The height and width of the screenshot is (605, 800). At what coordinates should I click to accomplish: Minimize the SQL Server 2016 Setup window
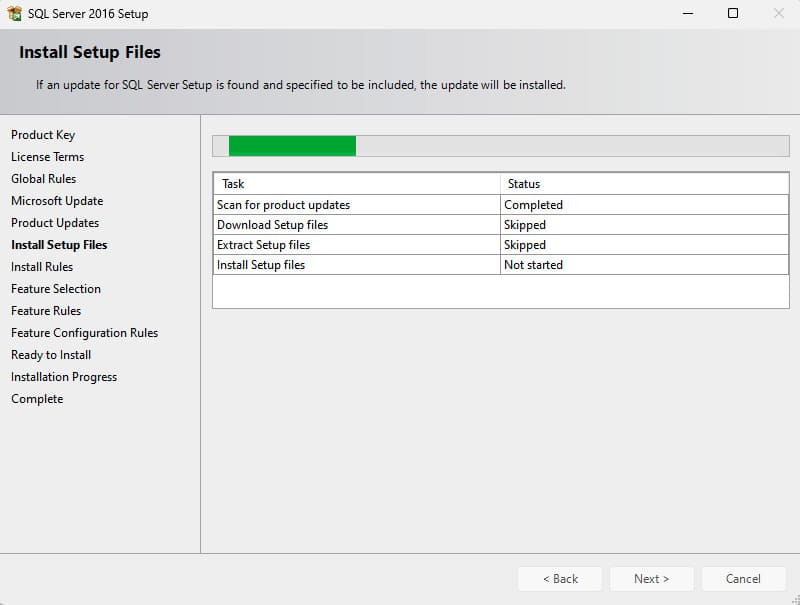click(x=687, y=14)
